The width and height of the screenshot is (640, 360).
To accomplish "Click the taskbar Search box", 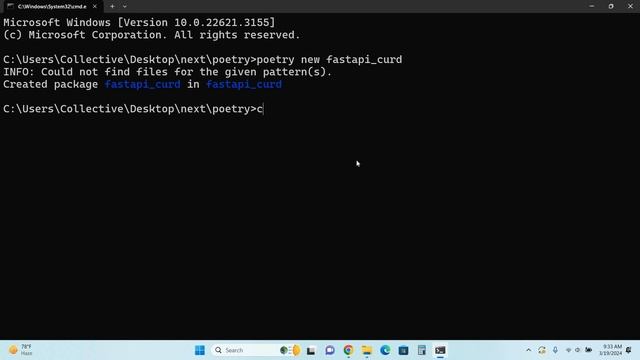I will (x=256, y=350).
